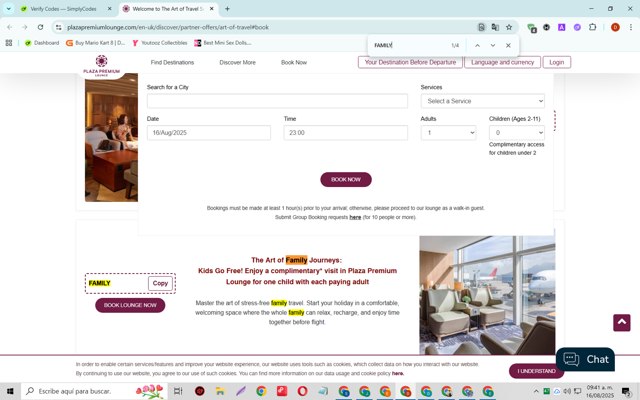Click the BOOK NOW button
This screenshot has width=640, height=400.
point(346,180)
